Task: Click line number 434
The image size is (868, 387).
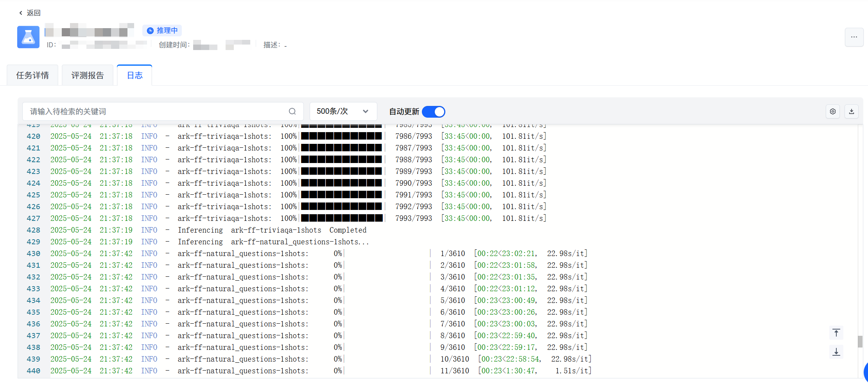Action: pyautogui.click(x=34, y=301)
